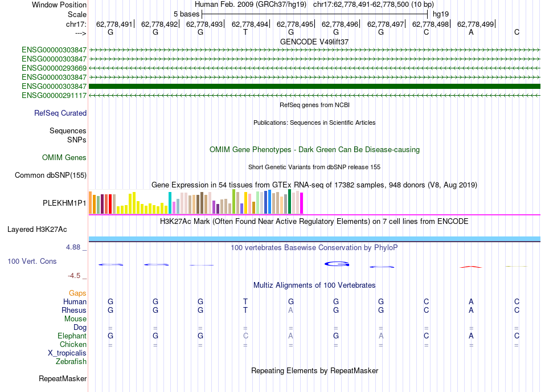Click the T base in the Rhesus alignment row
This screenshot has width=541, height=392.
[x=245, y=310]
